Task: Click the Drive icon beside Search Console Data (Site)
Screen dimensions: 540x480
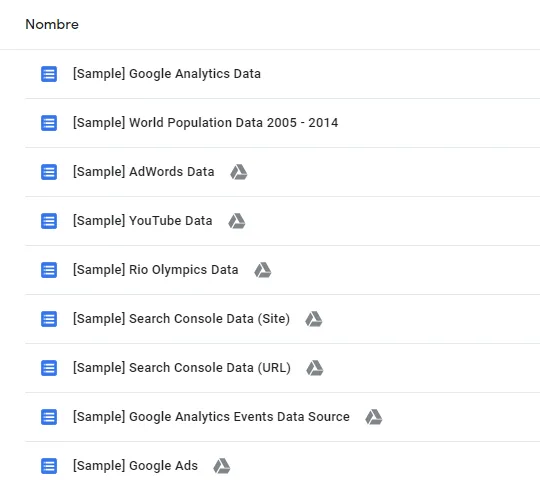Action: [314, 319]
